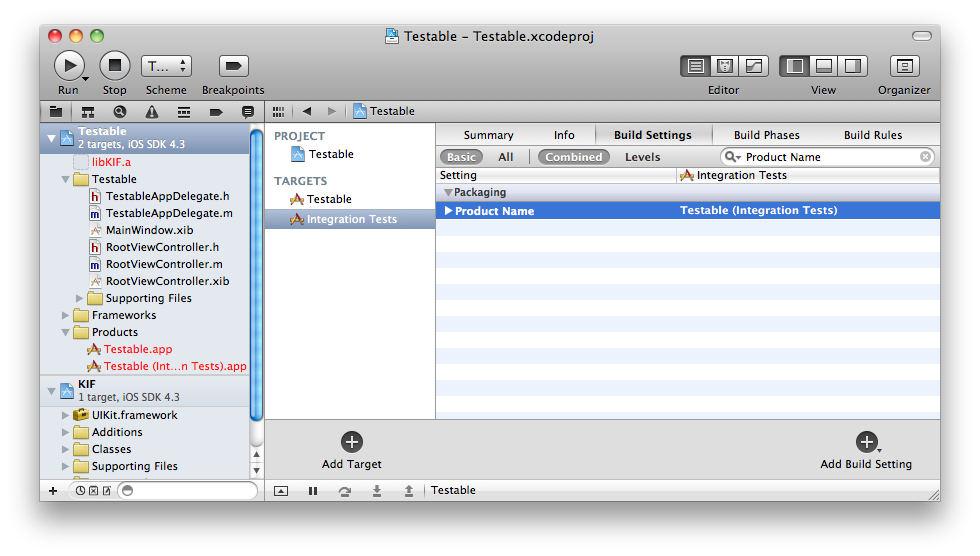The width and height of the screenshot is (980, 556).
Task: Show the Log navigator
Action: [x=248, y=112]
